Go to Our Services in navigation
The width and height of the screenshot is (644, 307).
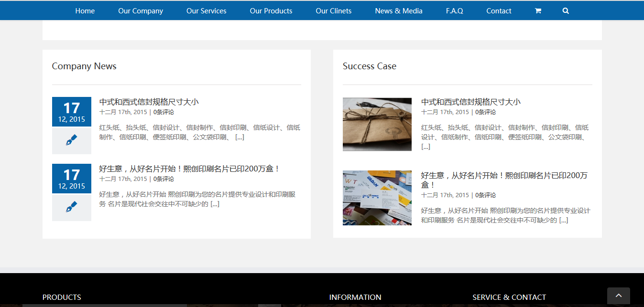pos(206,11)
